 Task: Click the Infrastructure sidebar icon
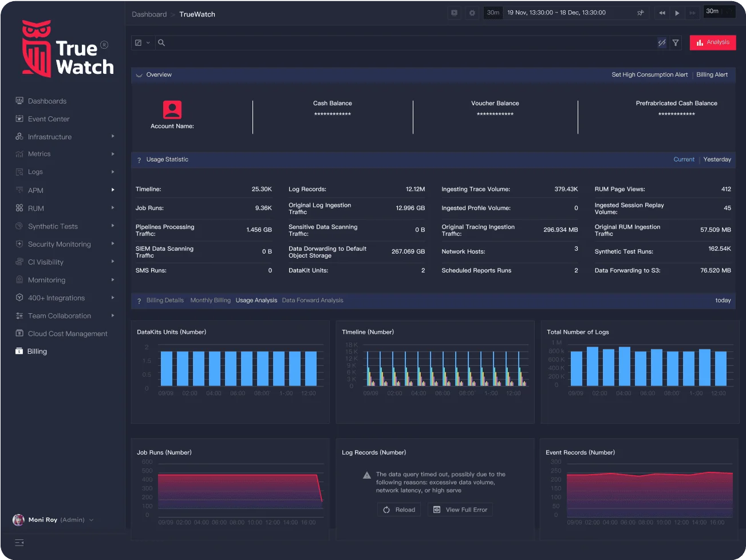pyautogui.click(x=19, y=136)
